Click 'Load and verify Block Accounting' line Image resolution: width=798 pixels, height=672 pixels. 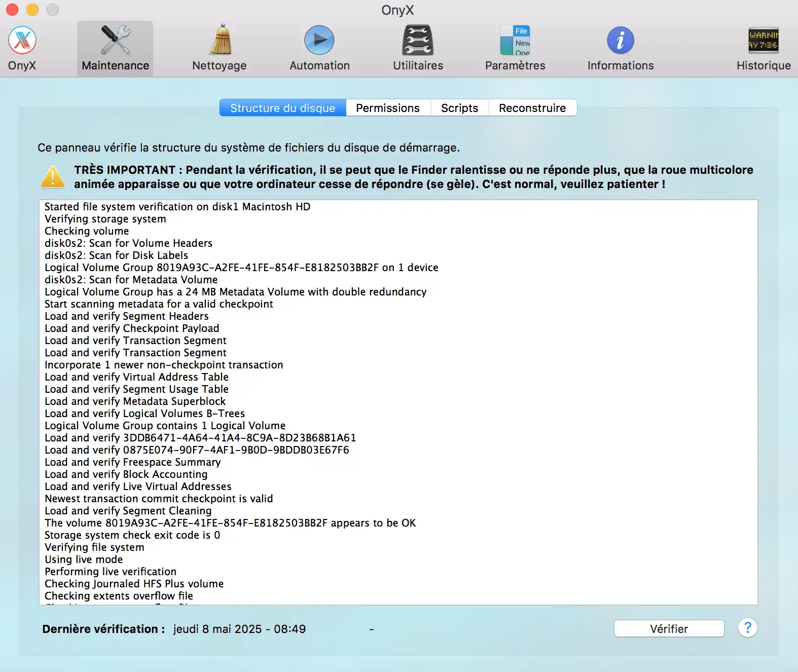(x=126, y=474)
